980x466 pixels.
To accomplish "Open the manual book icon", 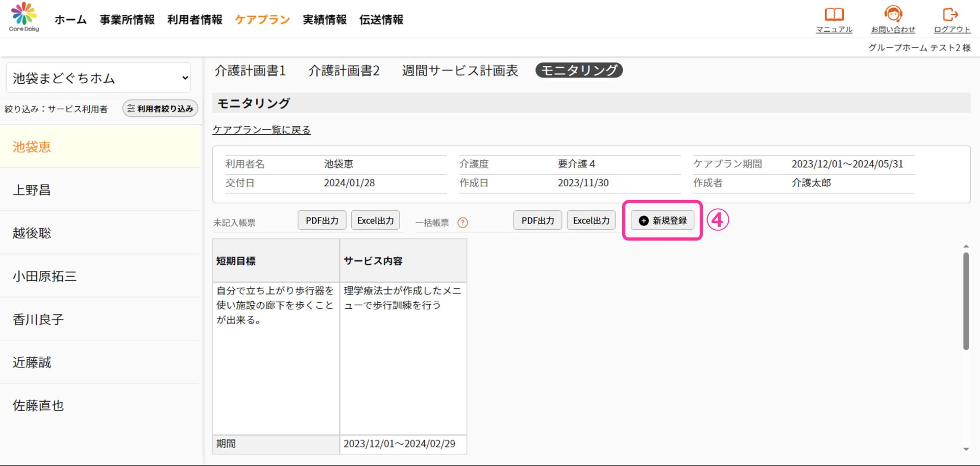I will pos(834,14).
